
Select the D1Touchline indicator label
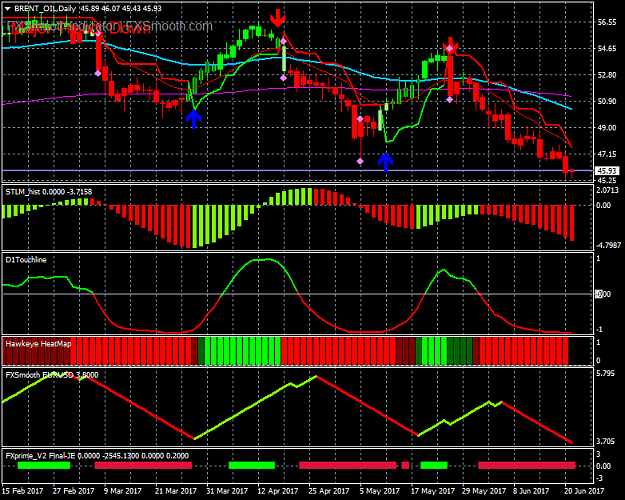tap(26, 260)
